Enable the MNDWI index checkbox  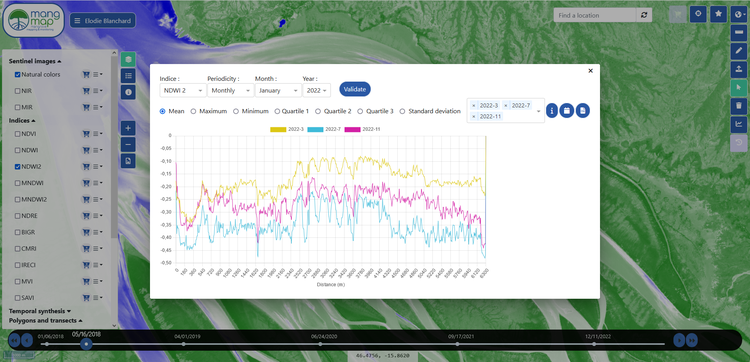coord(17,183)
